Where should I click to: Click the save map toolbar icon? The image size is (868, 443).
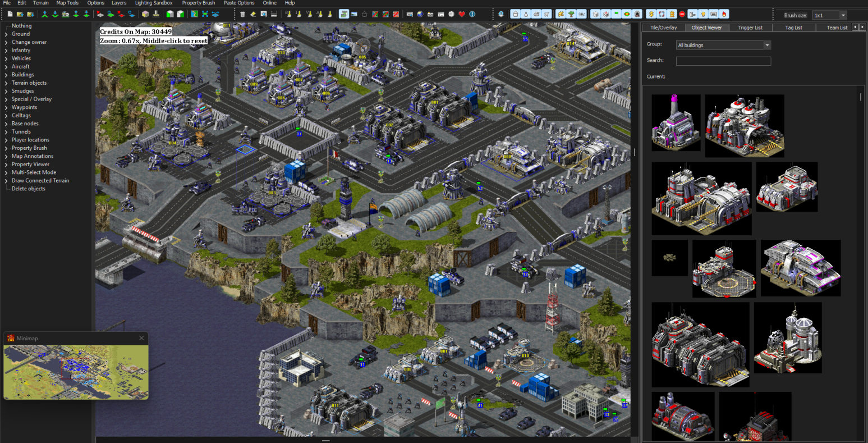click(x=30, y=14)
